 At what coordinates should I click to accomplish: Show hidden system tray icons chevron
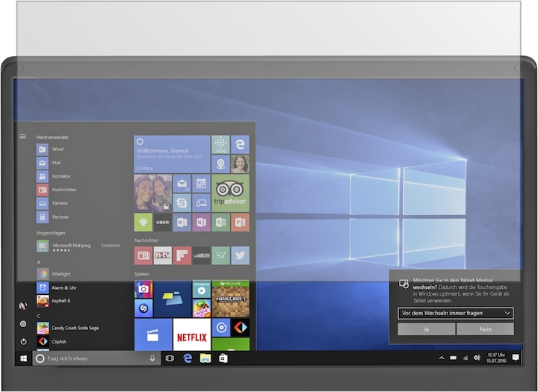[x=442, y=358]
